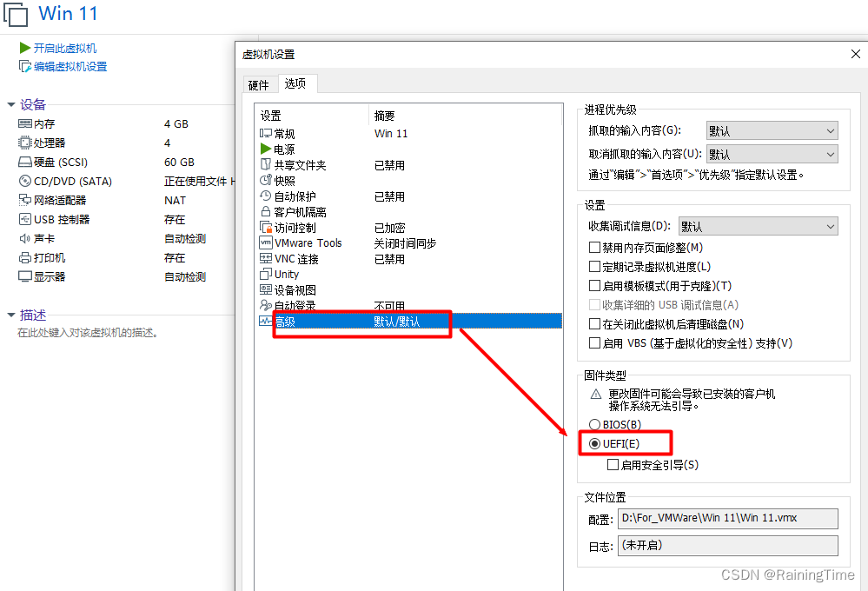Check 在关闭此虚拟机后清理磁盘(N)
The height and width of the screenshot is (591, 868).
(594, 324)
